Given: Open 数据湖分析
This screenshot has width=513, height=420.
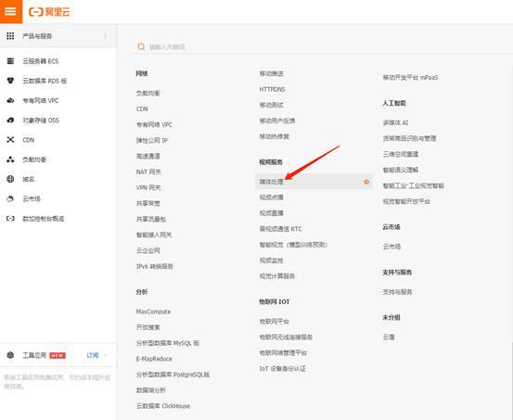Looking at the screenshot, I should tap(151, 390).
